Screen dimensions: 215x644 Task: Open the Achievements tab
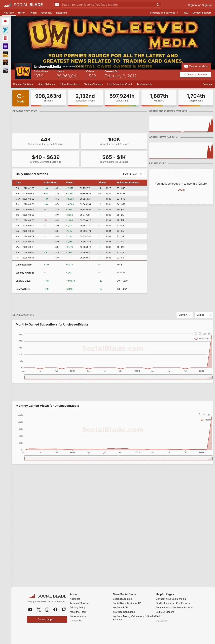pyautogui.click(x=144, y=84)
